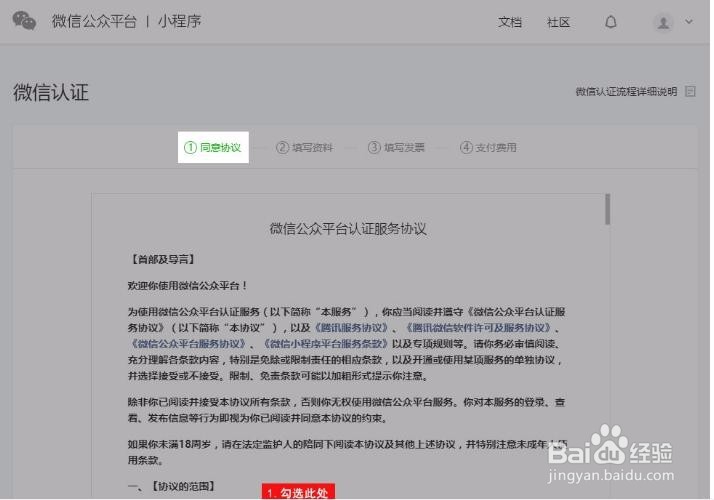Open the 社区 menu item

558,22
